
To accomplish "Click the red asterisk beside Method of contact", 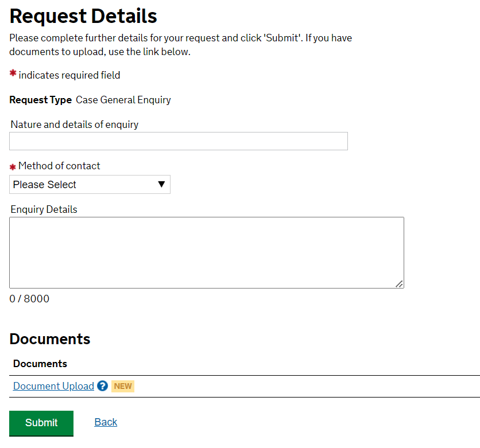I will 13,166.
